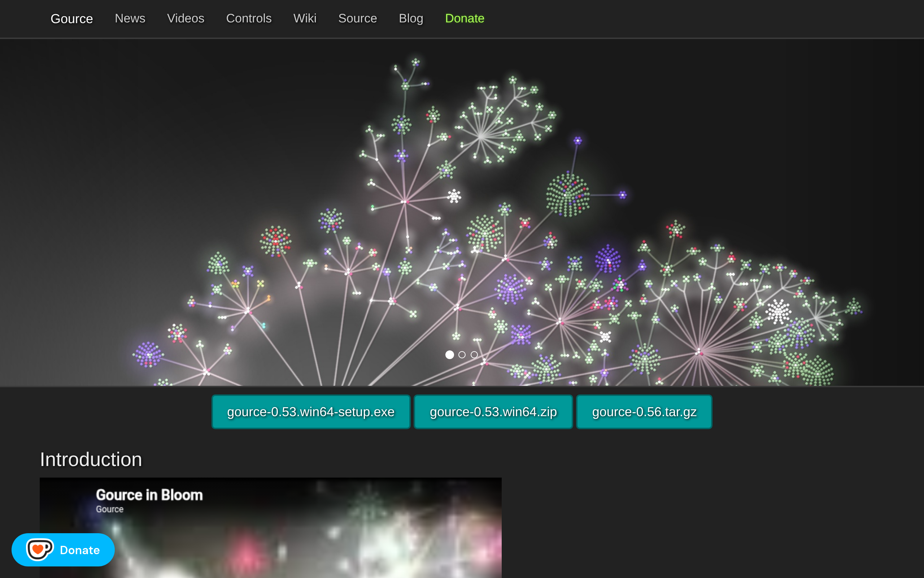Select the first carousel slide dot

(x=450, y=355)
